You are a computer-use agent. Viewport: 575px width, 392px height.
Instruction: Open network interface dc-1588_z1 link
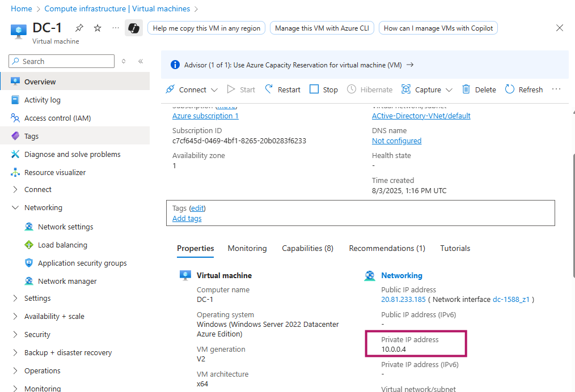[x=511, y=299]
